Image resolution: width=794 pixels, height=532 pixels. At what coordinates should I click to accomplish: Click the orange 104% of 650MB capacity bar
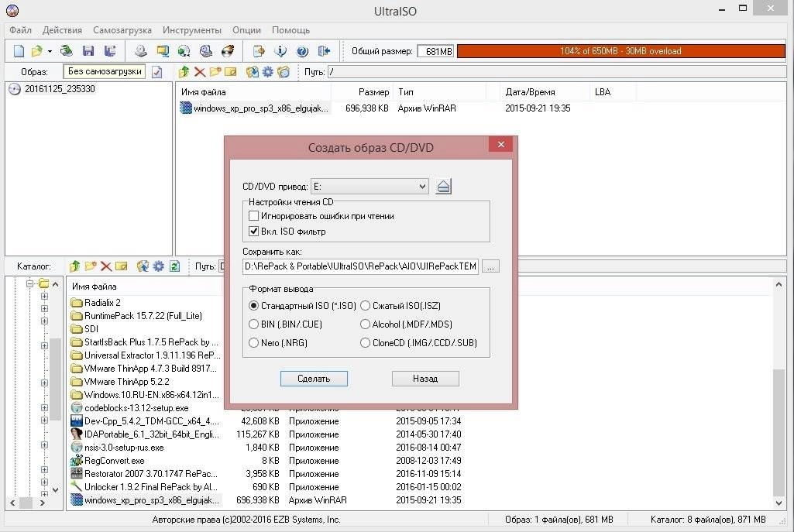click(620, 51)
